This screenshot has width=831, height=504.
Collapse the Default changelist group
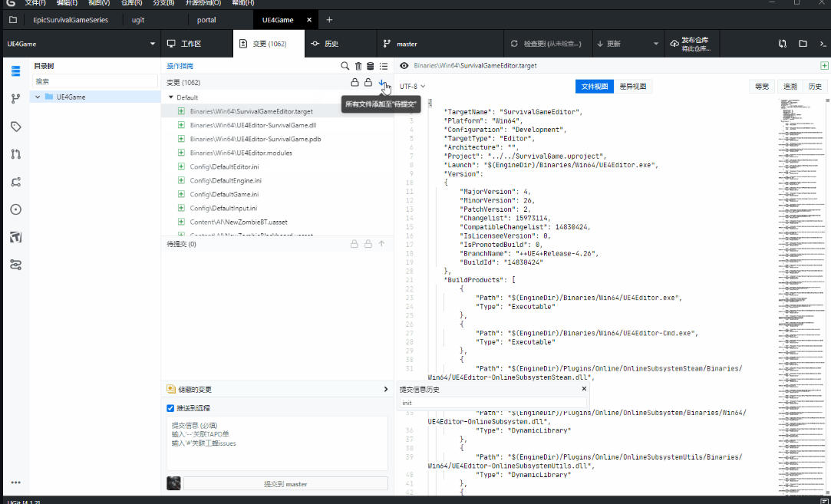click(171, 97)
